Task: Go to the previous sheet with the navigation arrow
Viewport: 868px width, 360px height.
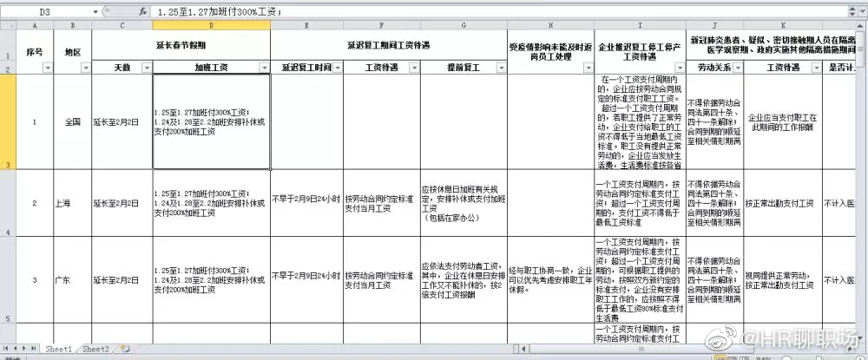Action: pyautogui.click(x=15, y=349)
